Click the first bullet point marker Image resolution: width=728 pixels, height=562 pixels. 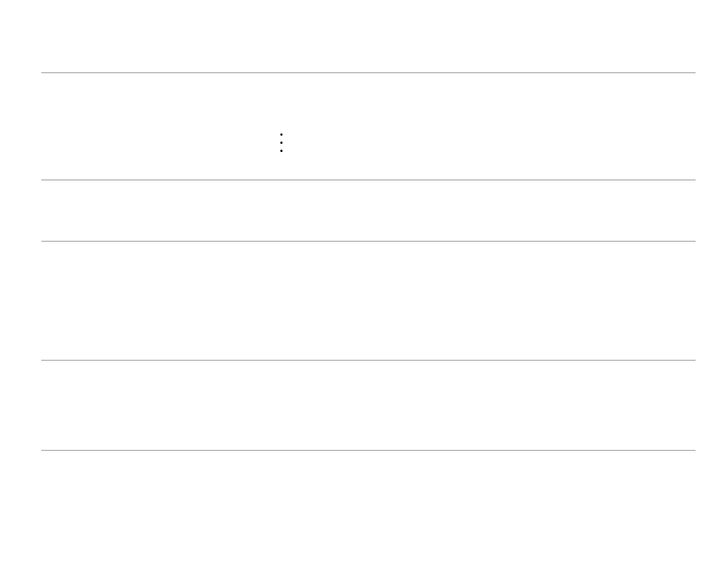point(282,134)
